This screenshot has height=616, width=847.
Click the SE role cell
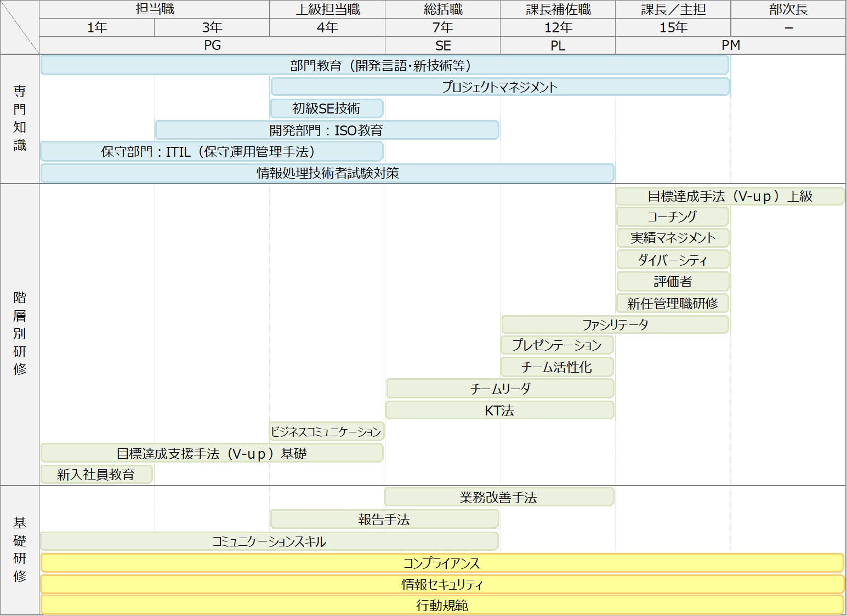pos(442,45)
